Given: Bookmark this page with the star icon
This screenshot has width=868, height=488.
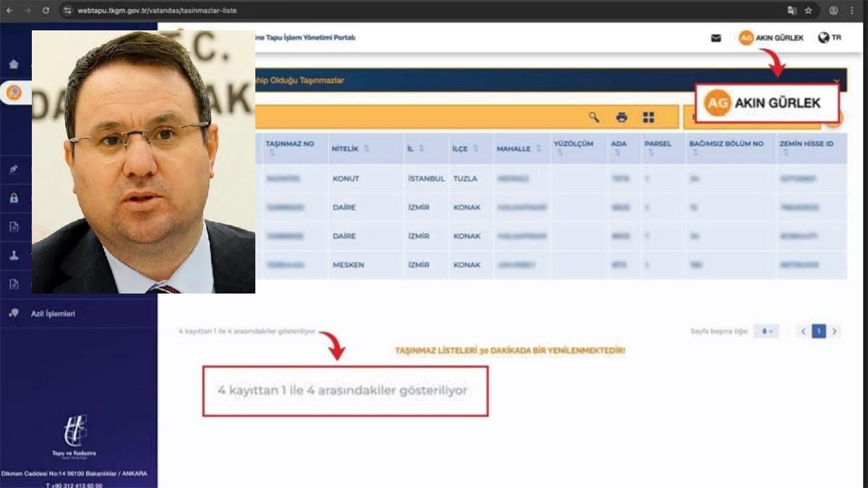Looking at the screenshot, I should 809,11.
